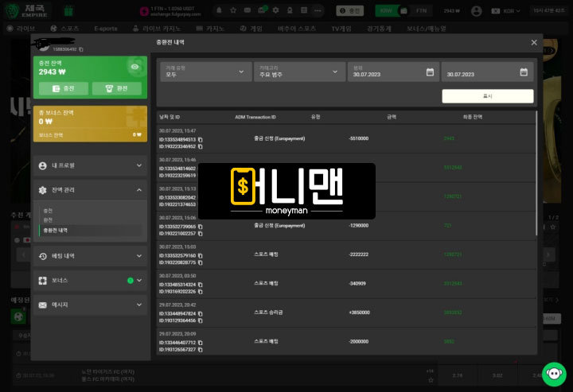
Task: Open the 보너스/매뉴얼 menu item
Action: (x=427, y=29)
